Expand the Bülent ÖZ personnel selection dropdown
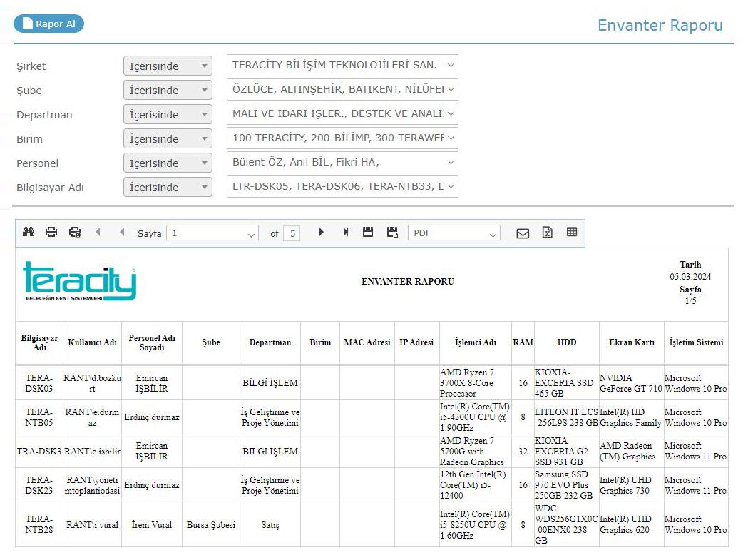The height and width of the screenshot is (560, 748). [x=342, y=163]
